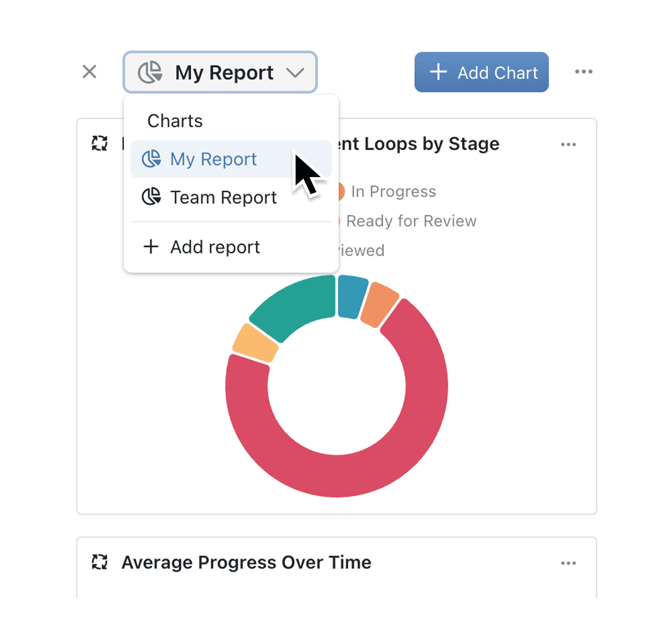Click the refresh icon on Average Progress Over Time
This screenshot has height=638, width=672.
[99, 562]
